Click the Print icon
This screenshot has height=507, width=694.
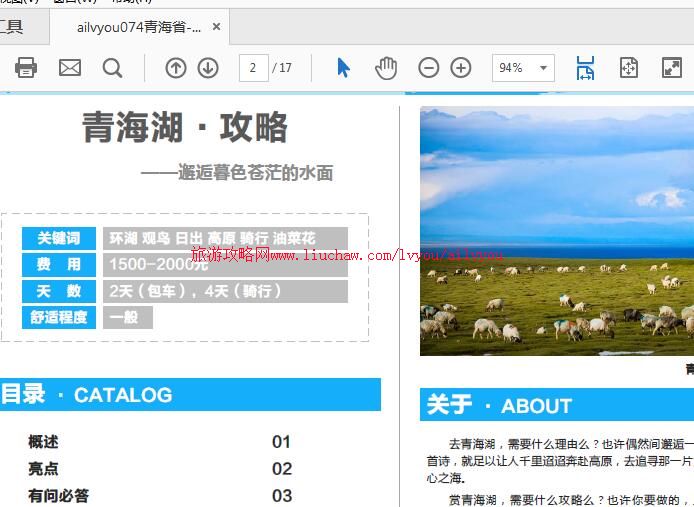26,68
